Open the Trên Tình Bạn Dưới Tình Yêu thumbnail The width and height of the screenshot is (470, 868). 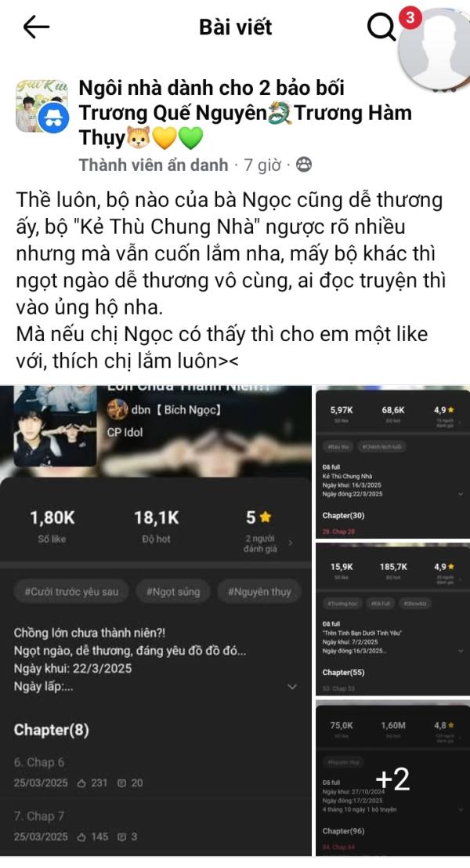tap(392, 619)
